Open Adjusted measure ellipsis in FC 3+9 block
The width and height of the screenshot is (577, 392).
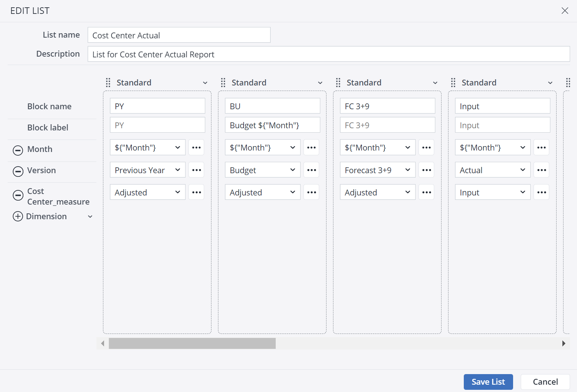pos(427,192)
